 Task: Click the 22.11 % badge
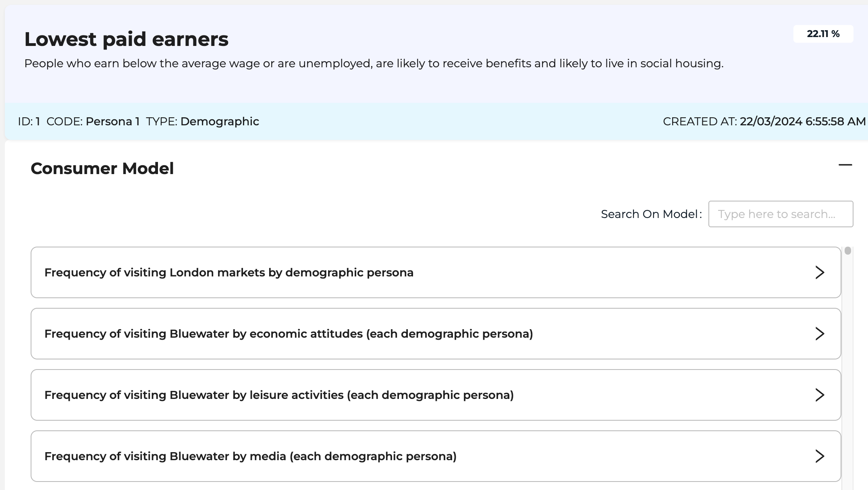click(x=822, y=34)
